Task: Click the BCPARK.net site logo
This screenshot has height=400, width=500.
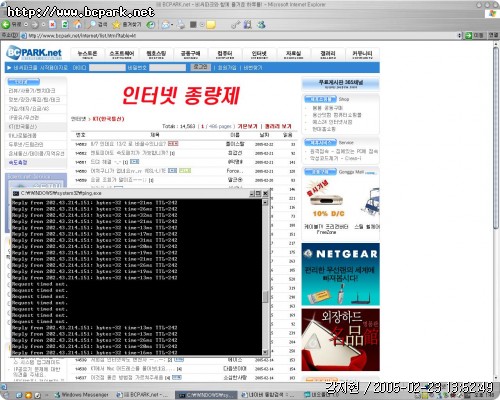Action: coord(34,53)
